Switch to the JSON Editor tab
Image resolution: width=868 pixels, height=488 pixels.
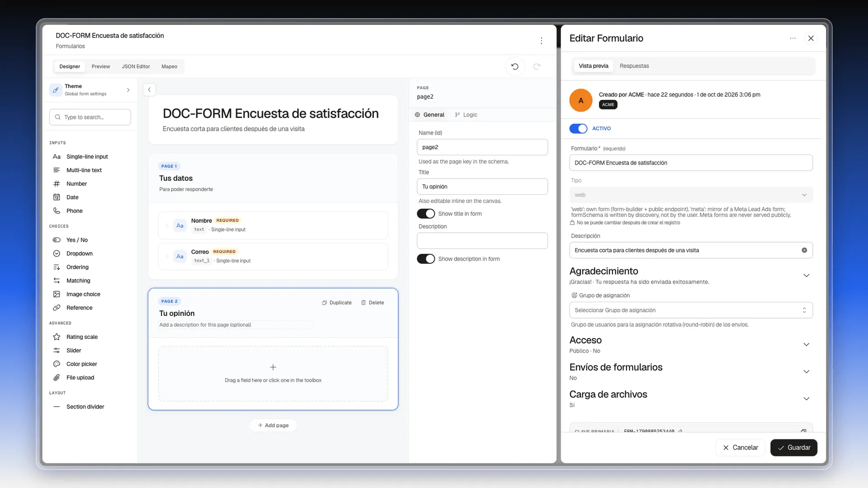136,66
